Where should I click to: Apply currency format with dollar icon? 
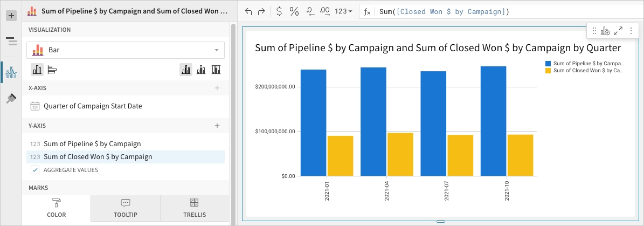(279, 11)
